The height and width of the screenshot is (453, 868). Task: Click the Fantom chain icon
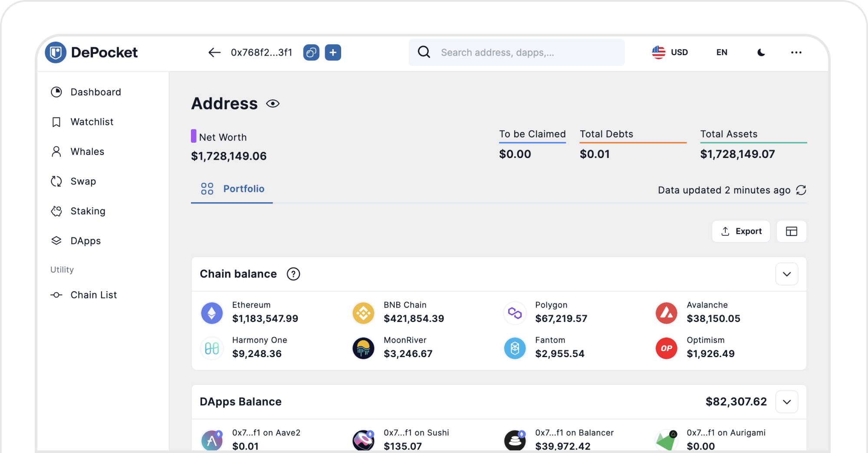(x=515, y=348)
